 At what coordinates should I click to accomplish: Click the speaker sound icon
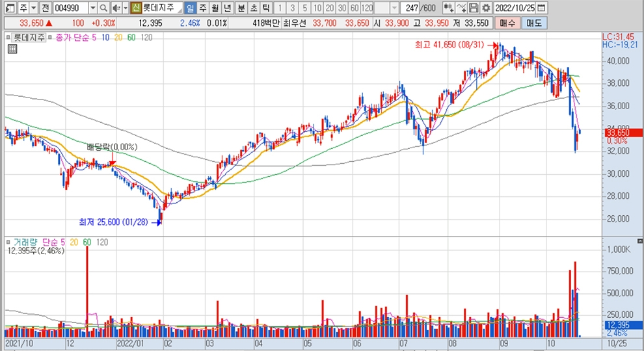click(115, 8)
